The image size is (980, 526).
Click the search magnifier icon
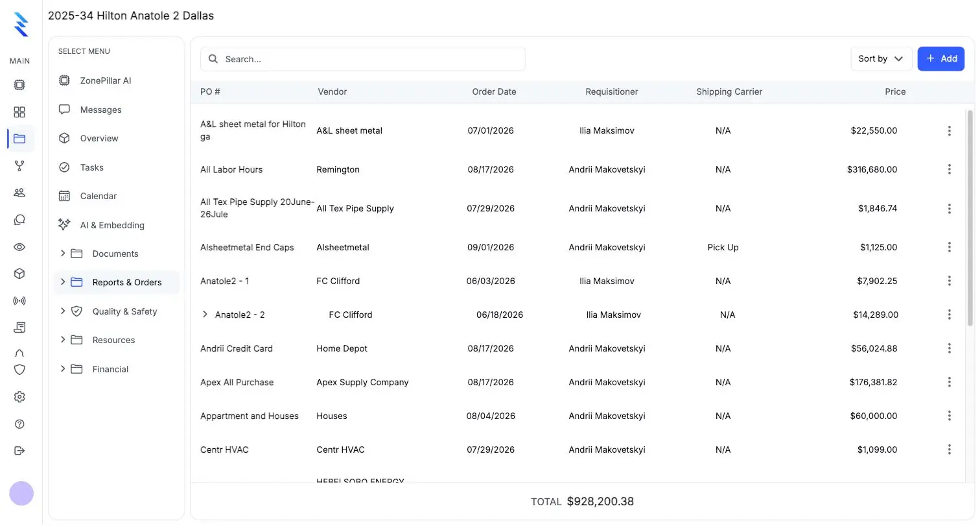click(x=213, y=59)
